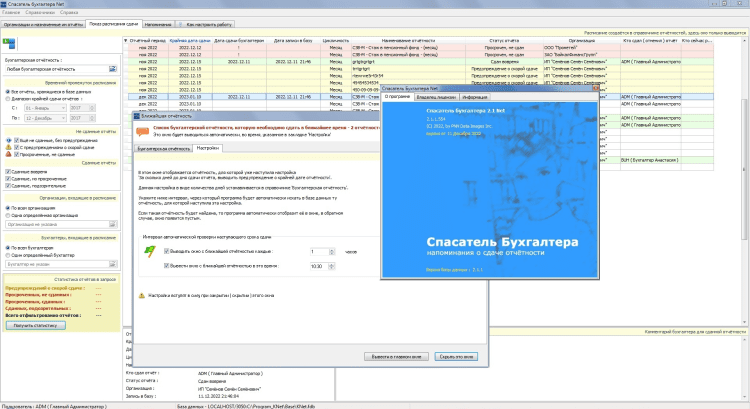750x409 pixels.
Task: Click Скрыть это окно button
Action: tap(456, 357)
